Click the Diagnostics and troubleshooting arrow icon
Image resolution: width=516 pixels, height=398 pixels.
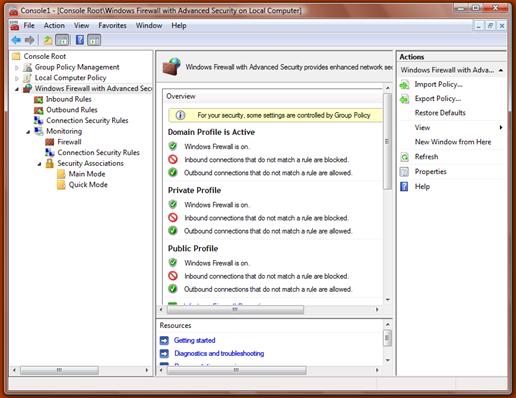[164, 353]
